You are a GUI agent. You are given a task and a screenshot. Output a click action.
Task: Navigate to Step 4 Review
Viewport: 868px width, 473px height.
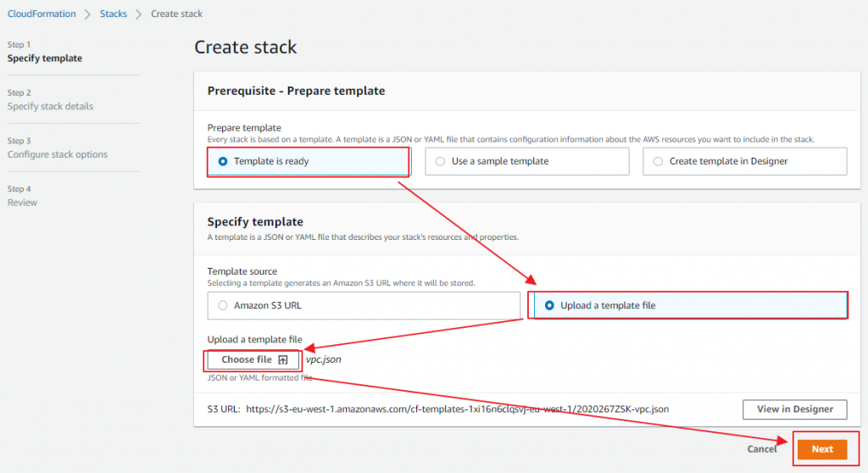pos(23,203)
